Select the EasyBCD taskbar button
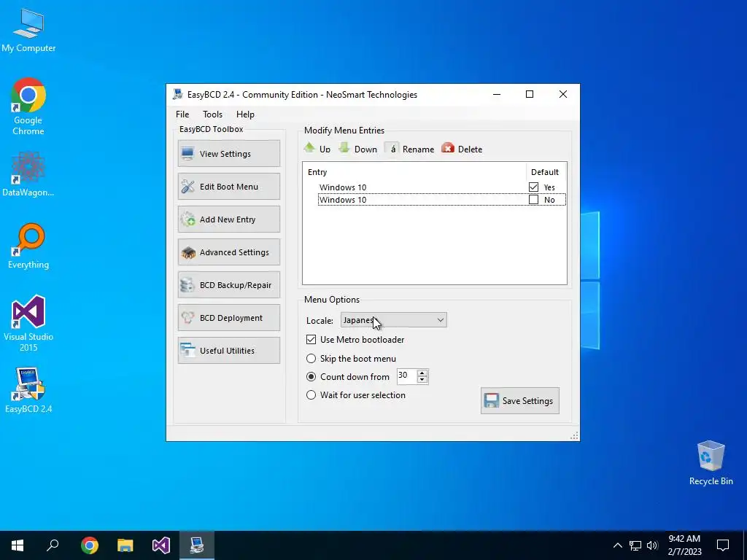This screenshot has width=747, height=560. (197, 545)
